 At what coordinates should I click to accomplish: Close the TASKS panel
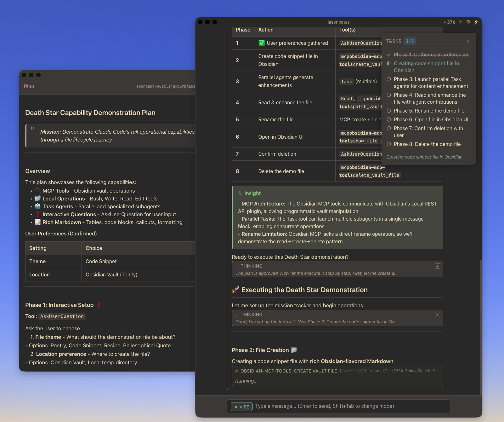pyautogui.click(x=468, y=41)
